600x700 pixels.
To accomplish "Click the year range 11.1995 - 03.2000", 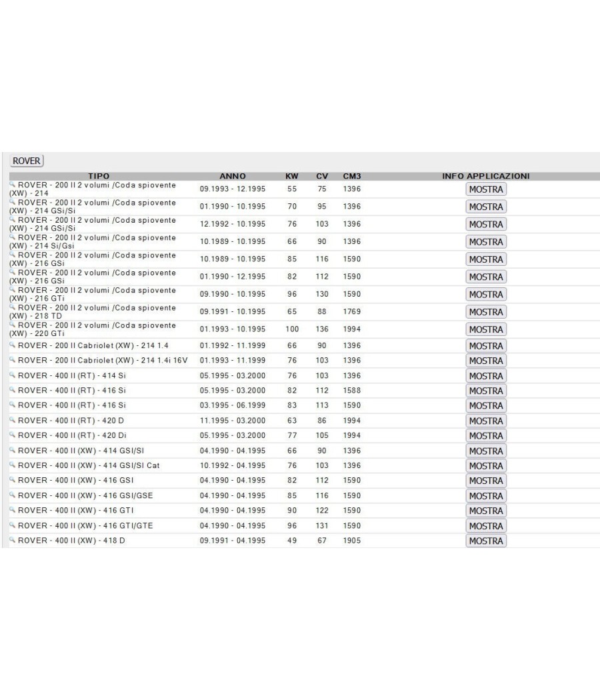I will [233, 421].
